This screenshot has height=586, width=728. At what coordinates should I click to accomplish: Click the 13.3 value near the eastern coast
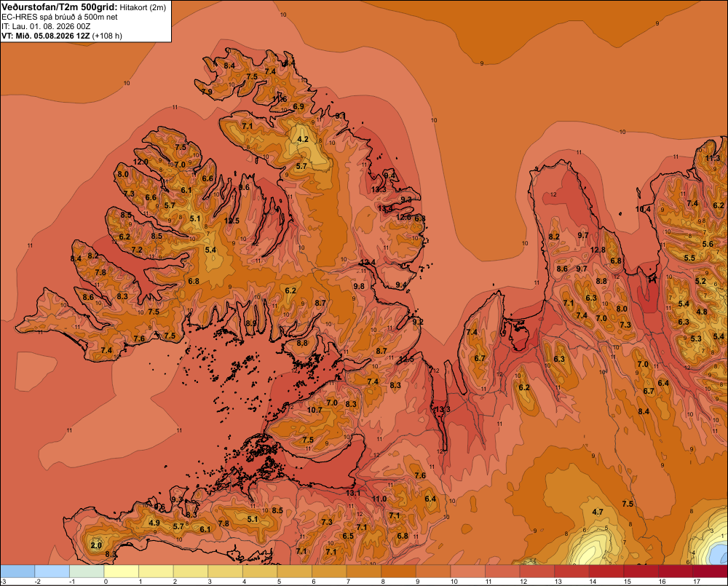379,189
